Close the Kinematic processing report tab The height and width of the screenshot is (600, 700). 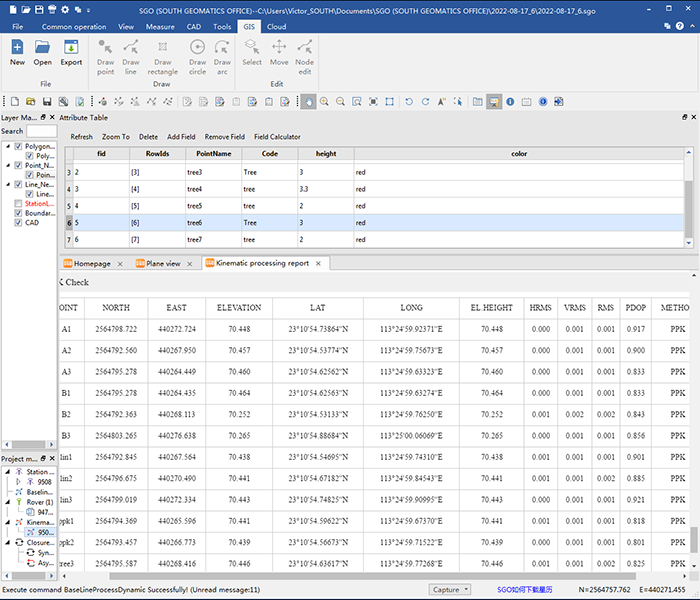click(318, 263)
